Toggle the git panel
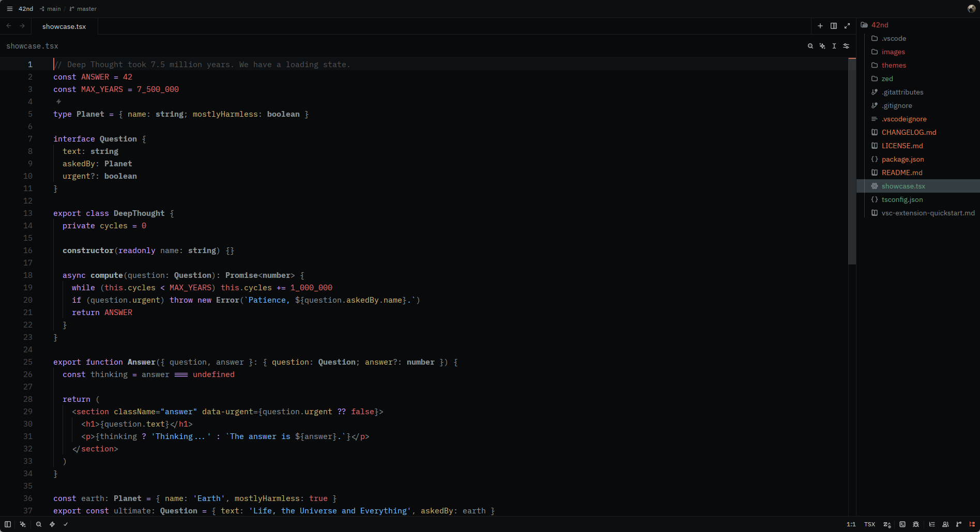Image resolution: width=980 pixels, height=532 pixels. pos(959,524)
